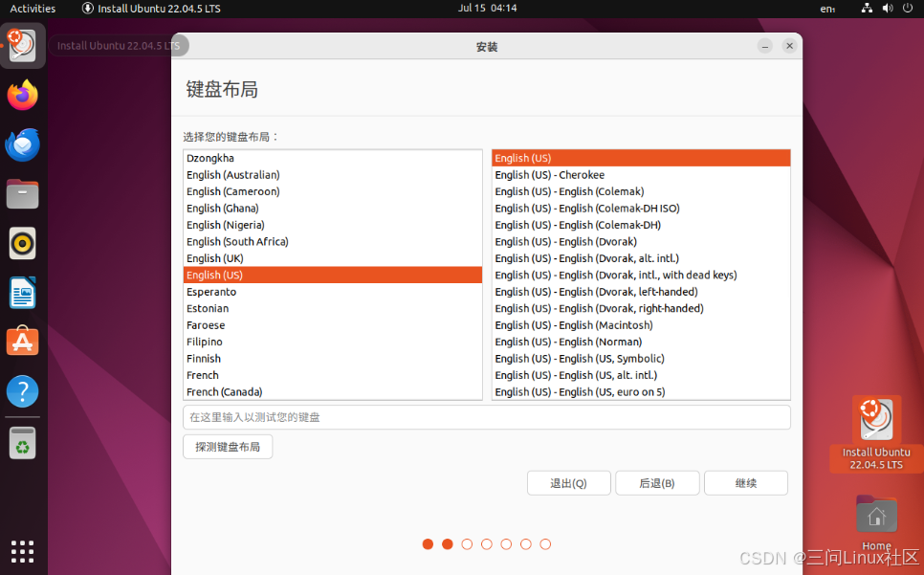
Task: Launch Firefox from the dock
Action: pos(22,96)
